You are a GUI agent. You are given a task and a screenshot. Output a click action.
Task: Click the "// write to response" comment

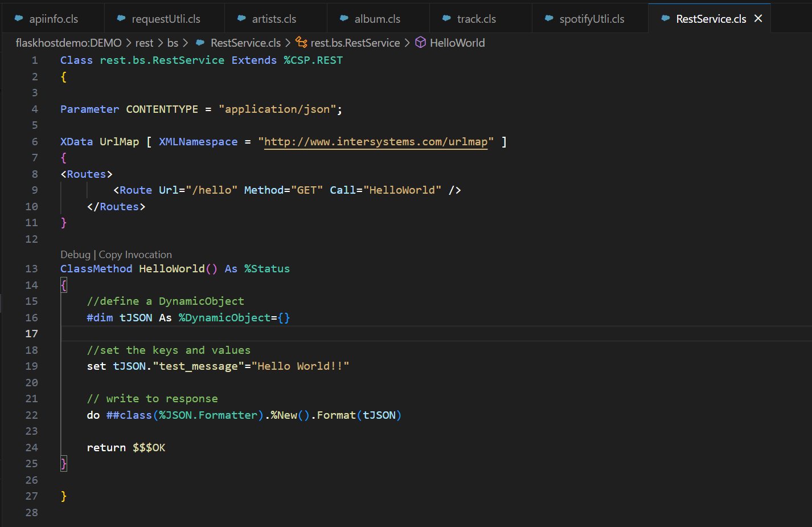click(152, 399)
